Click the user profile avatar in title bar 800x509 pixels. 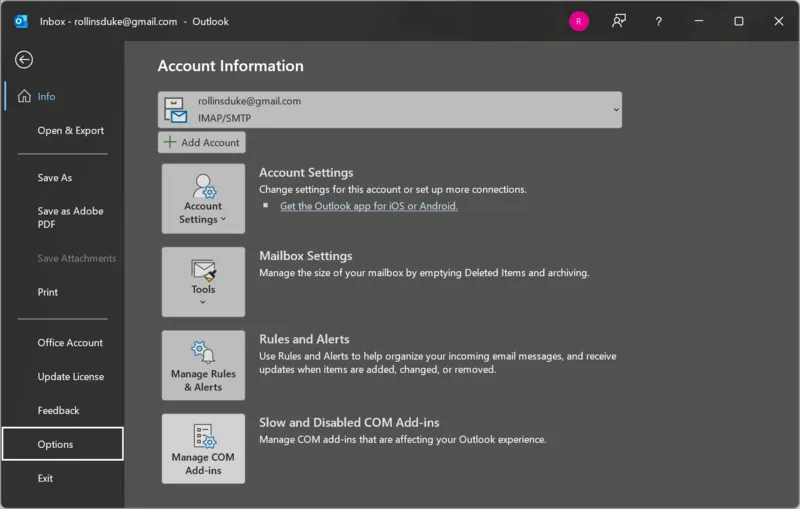(578, 21)
